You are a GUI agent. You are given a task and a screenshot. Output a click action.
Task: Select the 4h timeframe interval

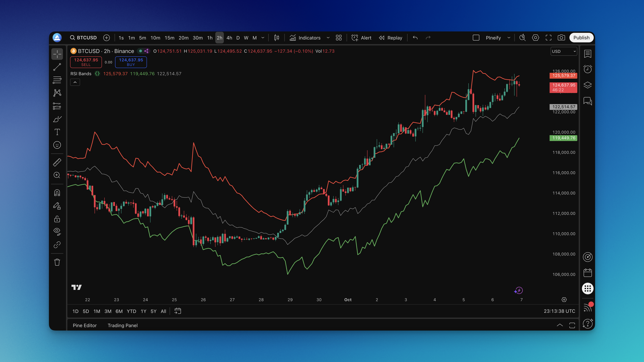(x=229, y=38)
